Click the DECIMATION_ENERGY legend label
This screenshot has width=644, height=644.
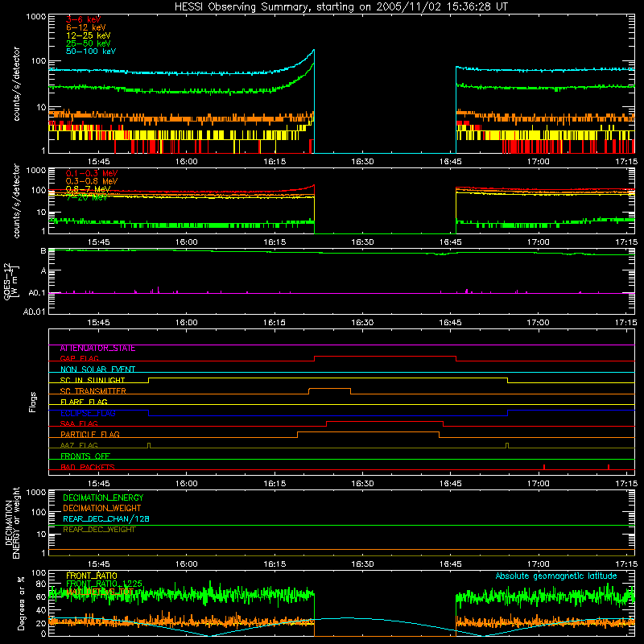pyautogui.click(x=103, y=497)
